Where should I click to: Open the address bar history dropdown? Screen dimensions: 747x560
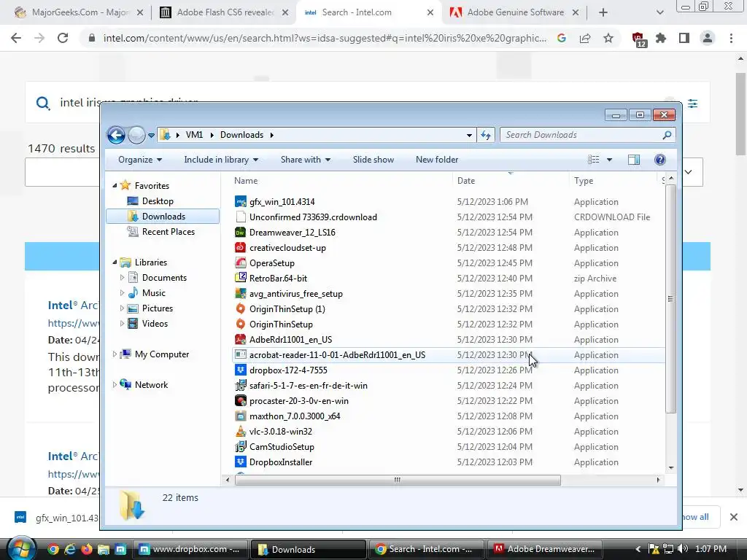coord(469,135)
